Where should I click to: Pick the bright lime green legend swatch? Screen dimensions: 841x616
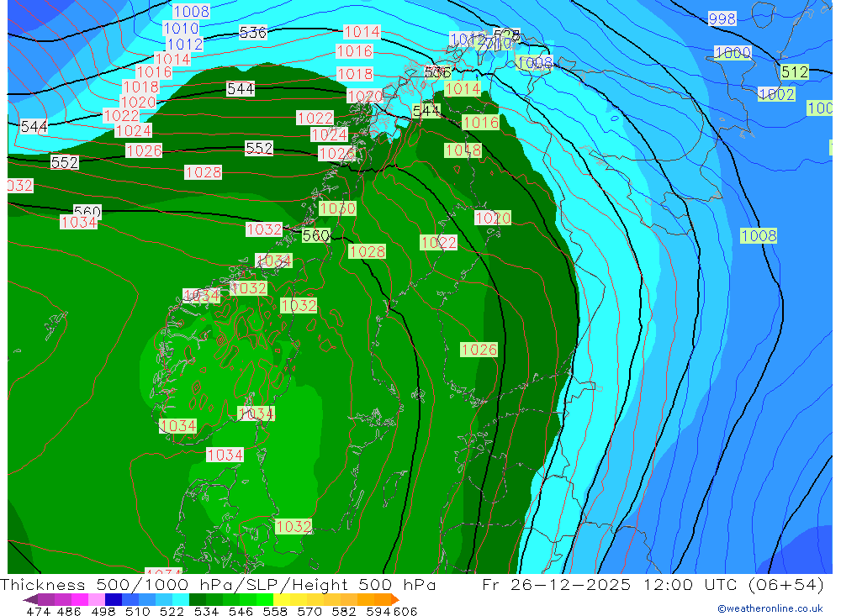(265, 599)
